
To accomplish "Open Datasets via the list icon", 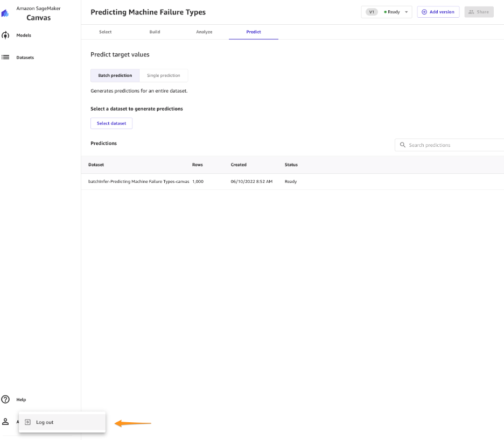I will pos(5,57).
